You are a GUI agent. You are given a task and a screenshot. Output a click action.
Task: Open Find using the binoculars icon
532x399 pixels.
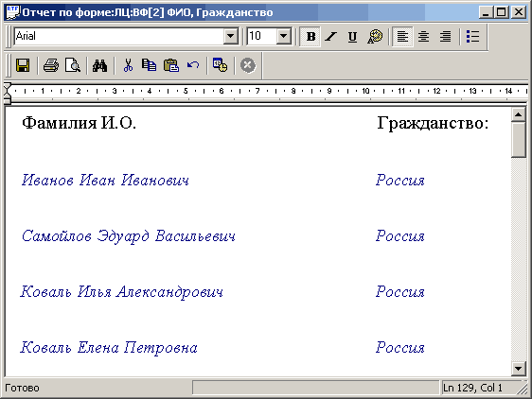(99, 65)
